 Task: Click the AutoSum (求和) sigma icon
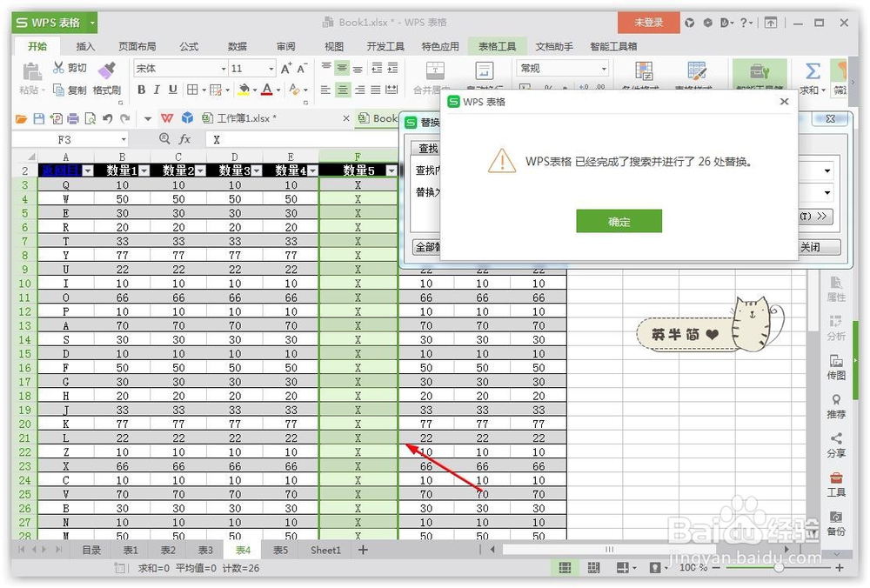[813, 71]
